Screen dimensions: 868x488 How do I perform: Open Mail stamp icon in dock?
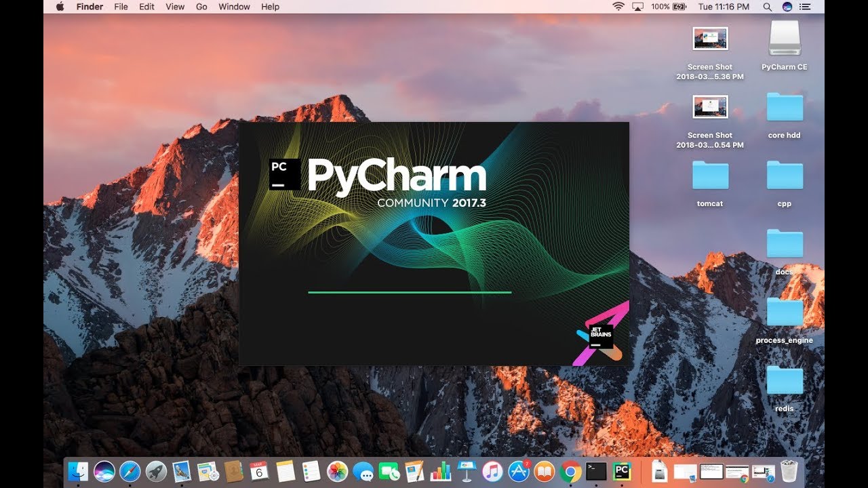click(x=181, y=471)
